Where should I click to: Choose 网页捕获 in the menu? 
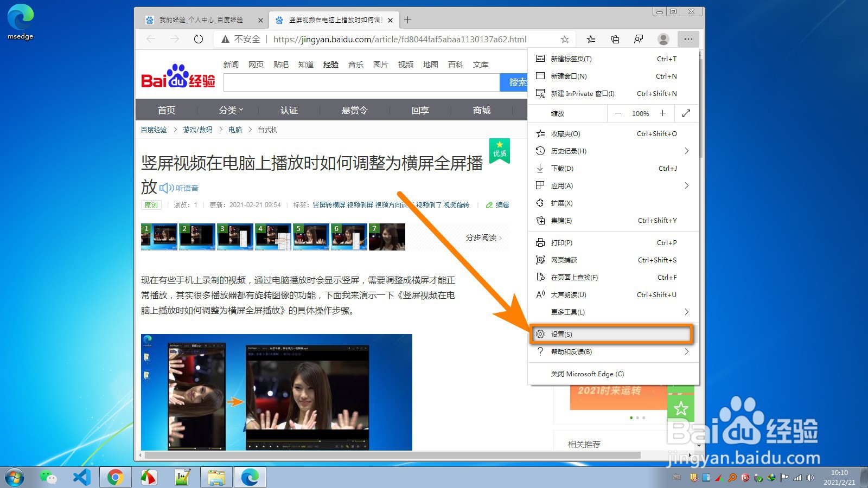[x=614, y=260]
